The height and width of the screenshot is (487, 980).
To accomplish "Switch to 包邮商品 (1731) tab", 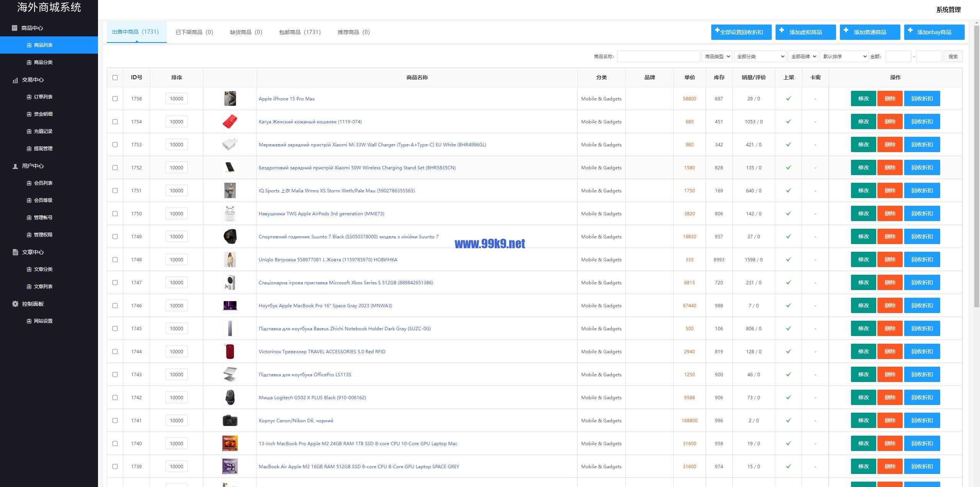I will pos(300,32).
